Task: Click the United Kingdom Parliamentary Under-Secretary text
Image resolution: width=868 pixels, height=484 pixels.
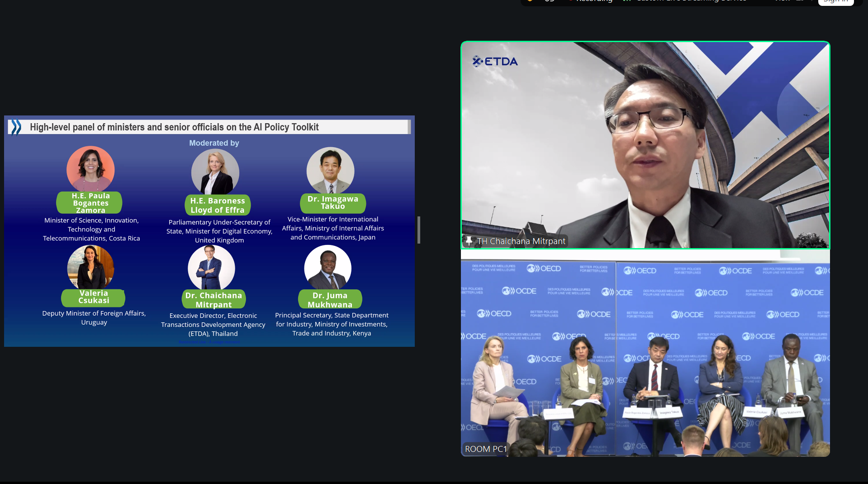Action: 219,231
